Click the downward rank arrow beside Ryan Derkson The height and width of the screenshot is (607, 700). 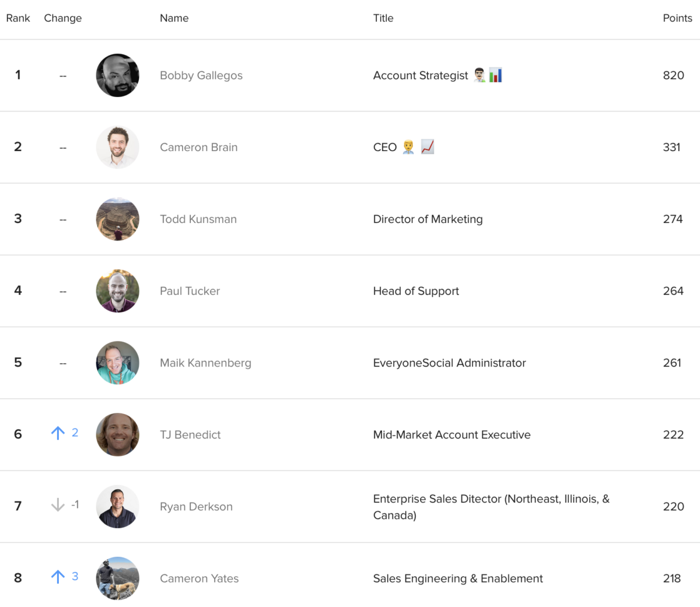pos(58,505)
